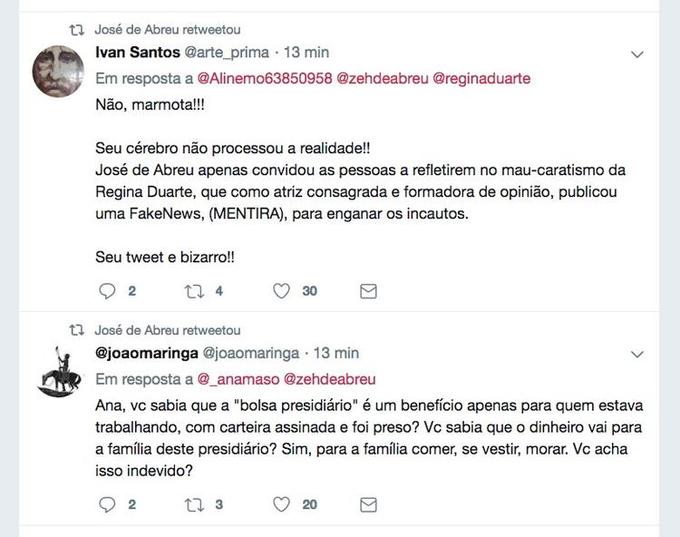Screen dimensions: 680x537
Task: Click the '13 min' timestamp on Ivan's tweet
Action: pyautogui.click(x=306, y=52)
